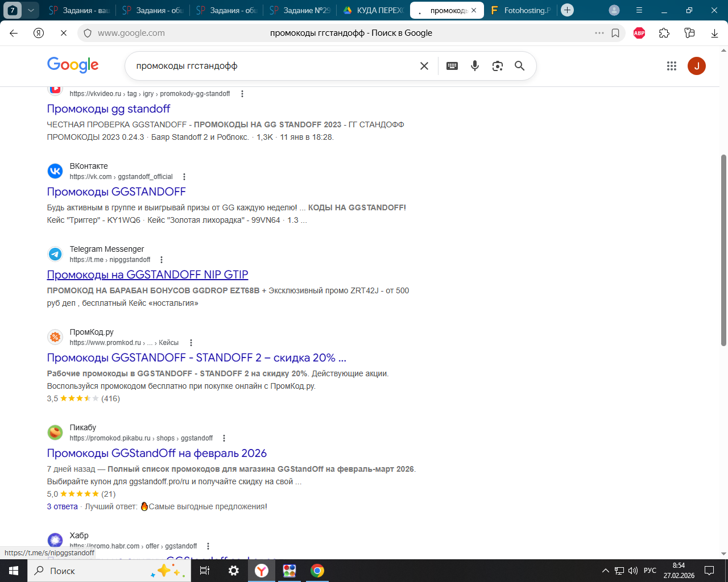Switch to the "Задание №29" tab
Image resolution: width=728 pixels, height=582 pixels.
[x=300, y=10]
